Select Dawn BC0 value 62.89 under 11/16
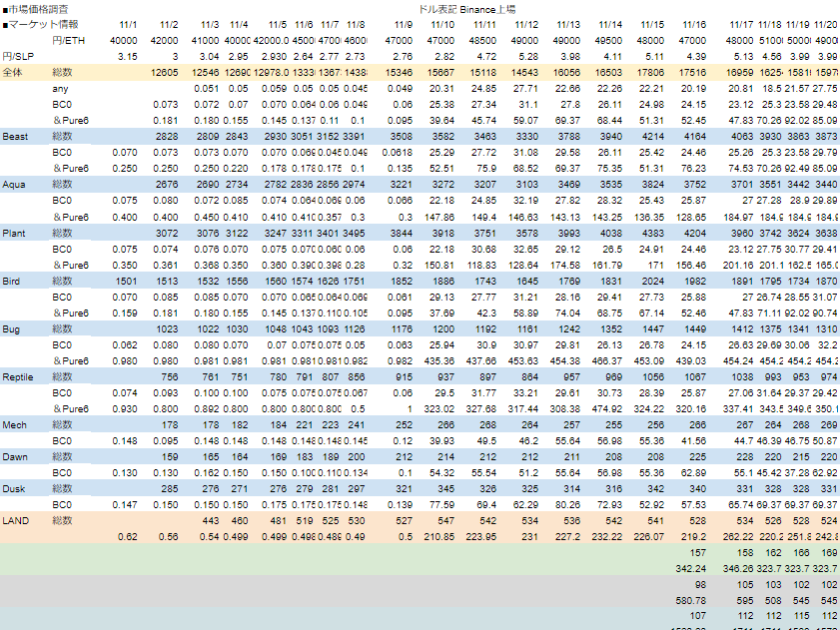The height and width of the screenshot is (630, 840). [x=693, y=474]
